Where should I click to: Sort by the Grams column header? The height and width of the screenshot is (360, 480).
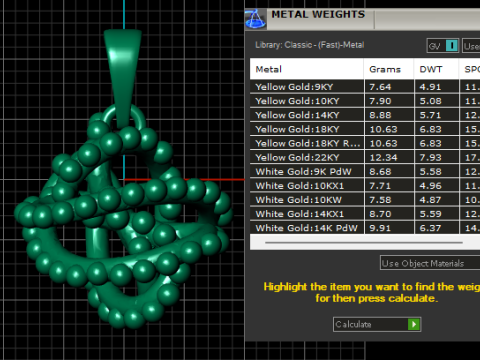coord(389,69)
